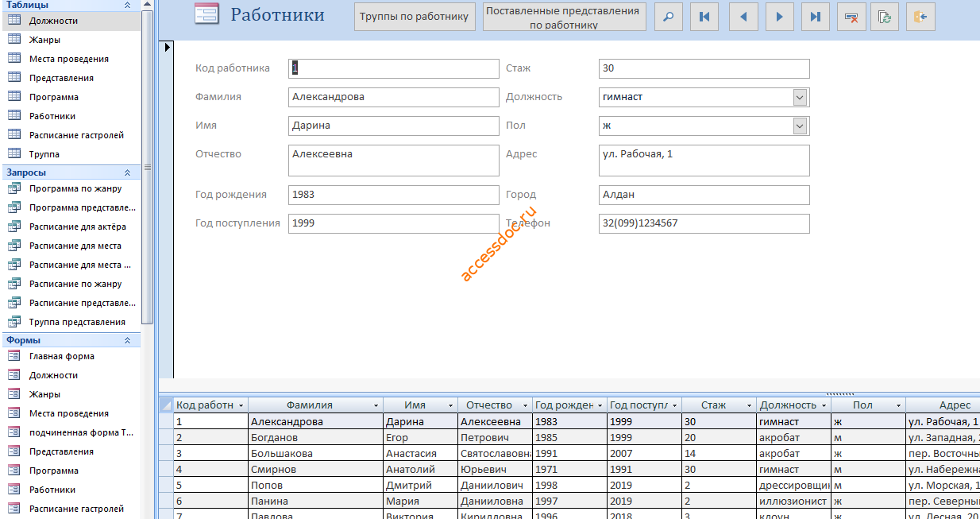Open the Программа по жанру query
This screenshot has height=519, width=980.
coord(71,188)
